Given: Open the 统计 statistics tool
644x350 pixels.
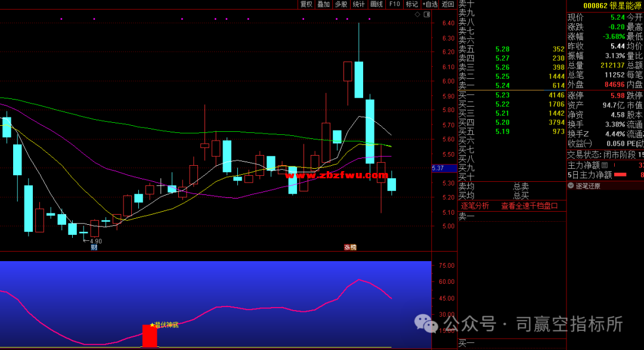Looking at the screenshot, I should pos(359,4).
